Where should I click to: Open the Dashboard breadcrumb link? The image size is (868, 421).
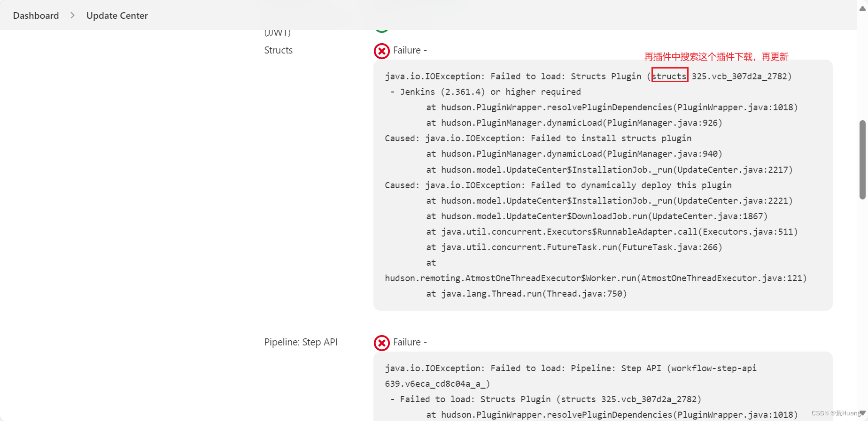pyautogui.click(x=36, y=15)
